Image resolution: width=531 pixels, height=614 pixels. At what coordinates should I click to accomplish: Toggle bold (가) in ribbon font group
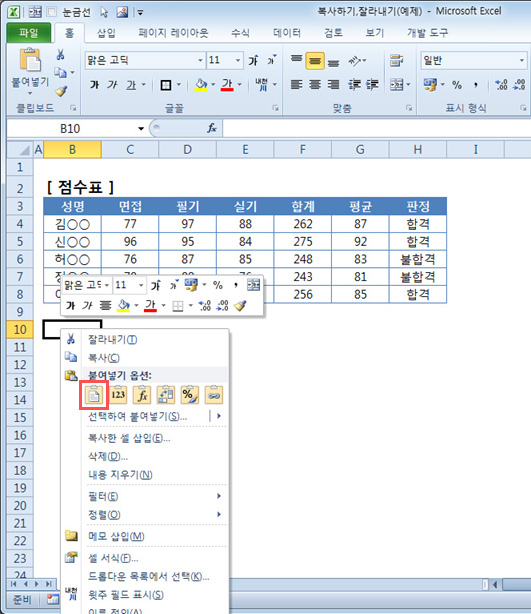click(x=94, y=85)
